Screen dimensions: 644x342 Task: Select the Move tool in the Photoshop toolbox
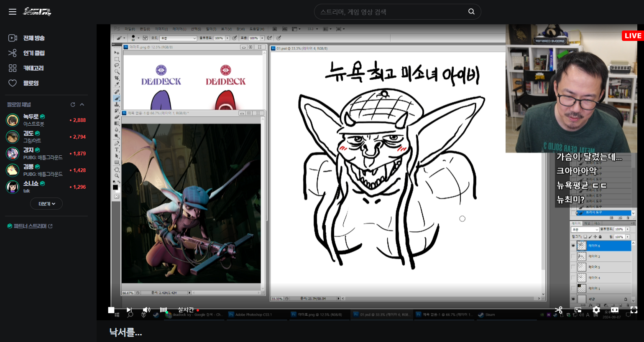[x=117, y=53]
